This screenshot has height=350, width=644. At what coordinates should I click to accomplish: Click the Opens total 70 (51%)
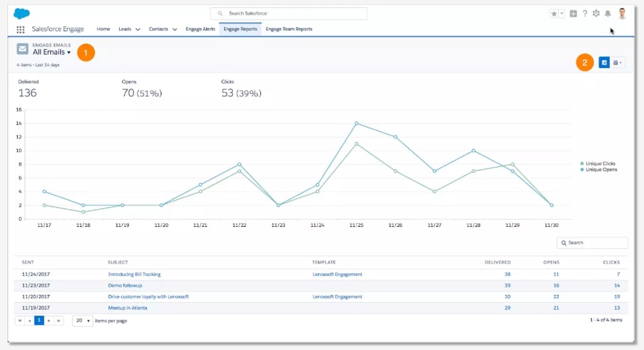(x=141, y=93)
